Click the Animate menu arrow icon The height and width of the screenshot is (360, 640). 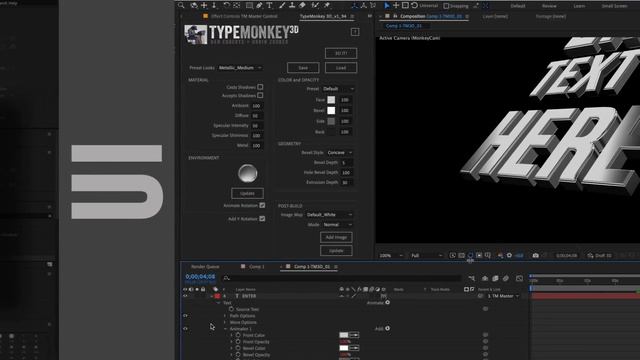[387, 302]
